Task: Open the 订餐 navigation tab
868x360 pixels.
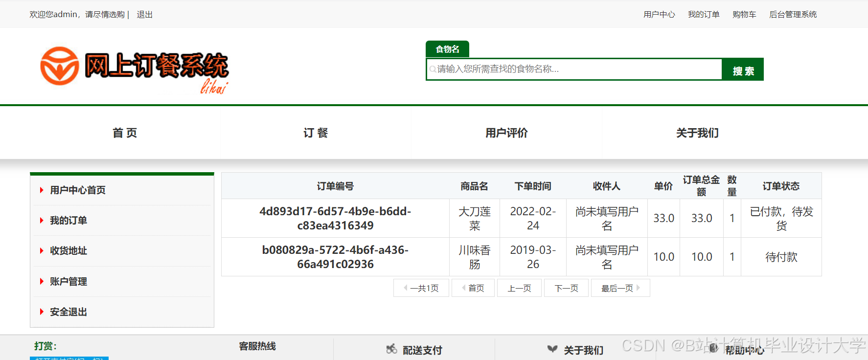Action: pos(316,133)
